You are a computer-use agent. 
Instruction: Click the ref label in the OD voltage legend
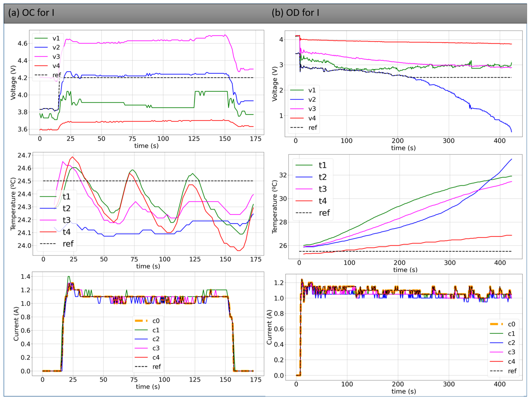[x=313, y=127]
